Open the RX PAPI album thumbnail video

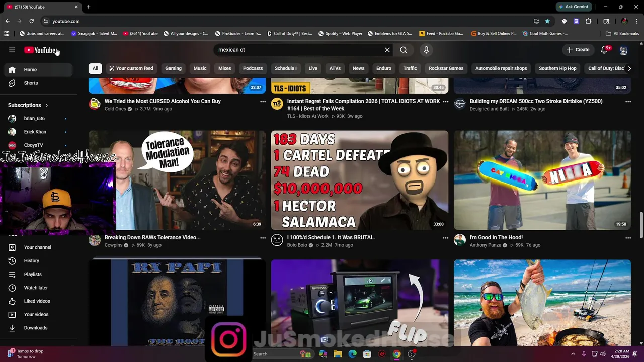[x=177, y=303]
